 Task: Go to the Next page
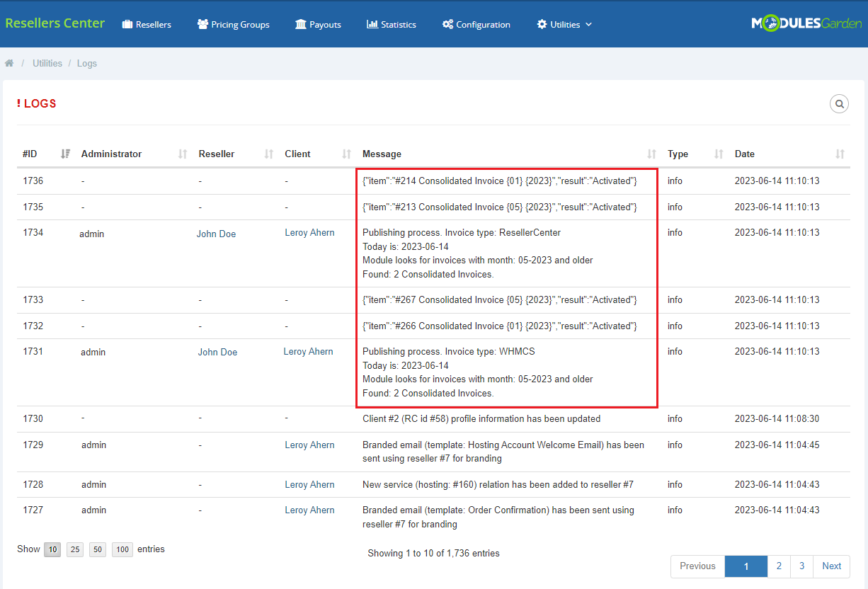click(x=831, y=566)
